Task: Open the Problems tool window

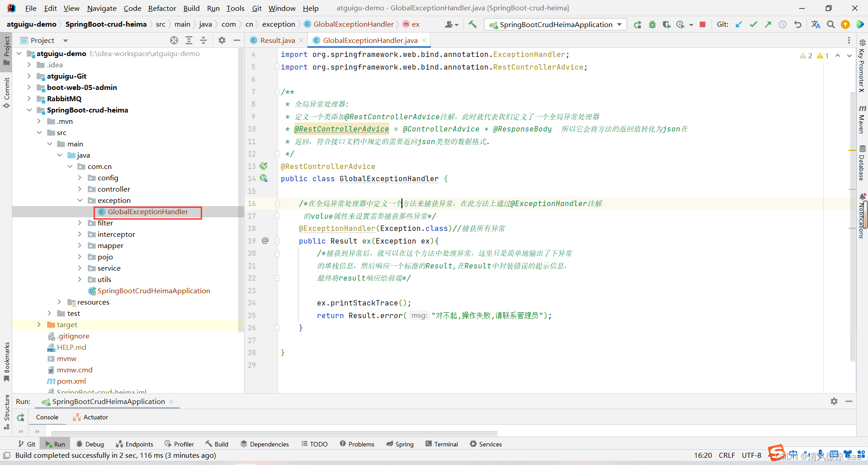Action: point(357,444)
